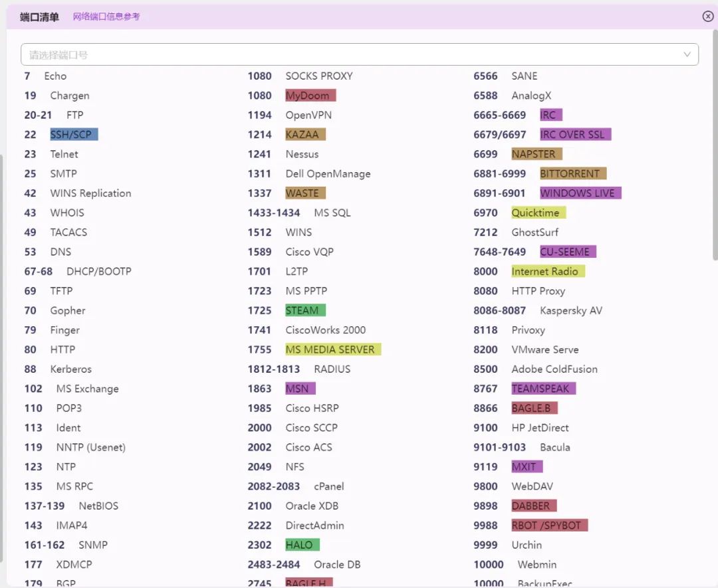718x588 pixels.
Task: Click the WINDOWS LIVE label
Action: (x=580, y=193)
